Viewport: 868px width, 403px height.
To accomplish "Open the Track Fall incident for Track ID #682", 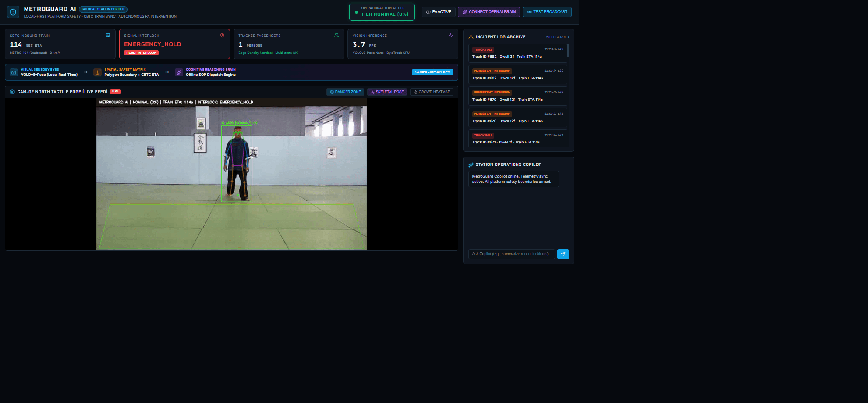I will [x=517, y=53].
